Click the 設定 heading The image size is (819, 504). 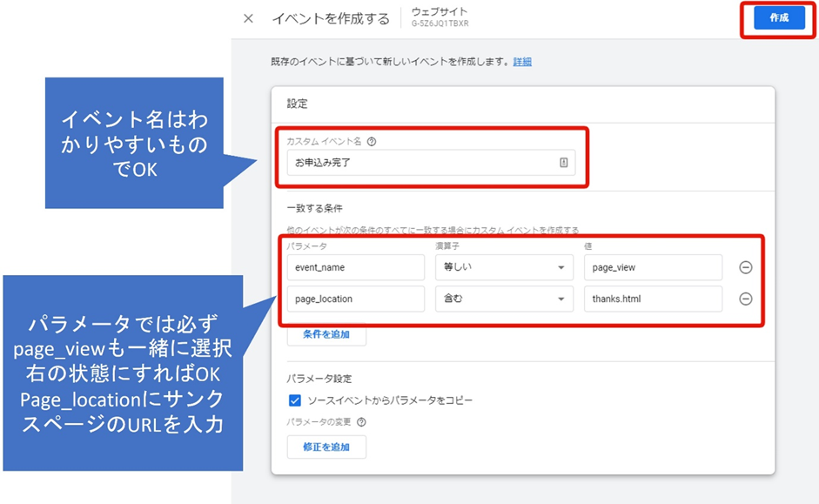297,104
